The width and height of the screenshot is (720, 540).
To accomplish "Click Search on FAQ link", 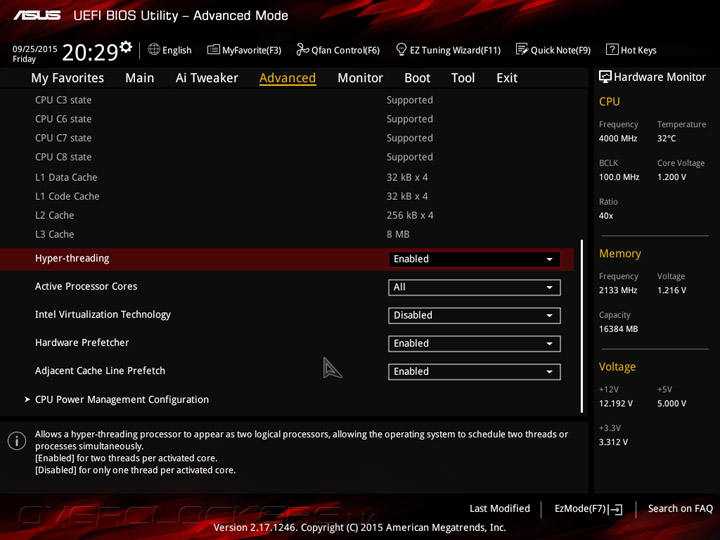I will [x=680, y=508].
